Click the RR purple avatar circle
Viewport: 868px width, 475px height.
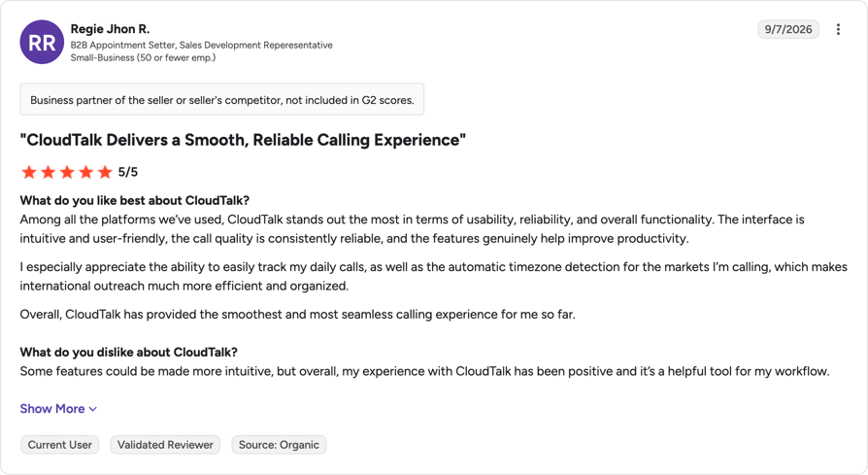point(42,42)
